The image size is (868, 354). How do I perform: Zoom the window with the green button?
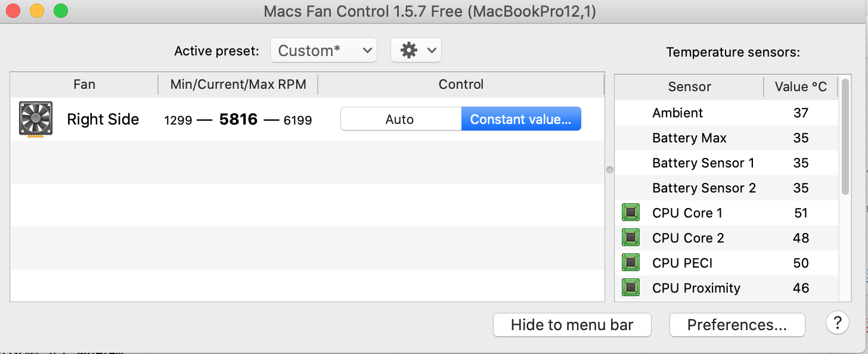click(x=60, y=11)
